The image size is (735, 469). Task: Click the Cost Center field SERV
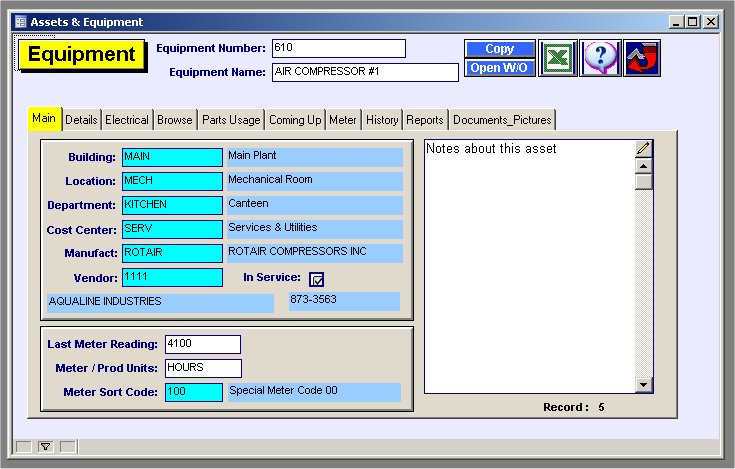pos(172,229)
